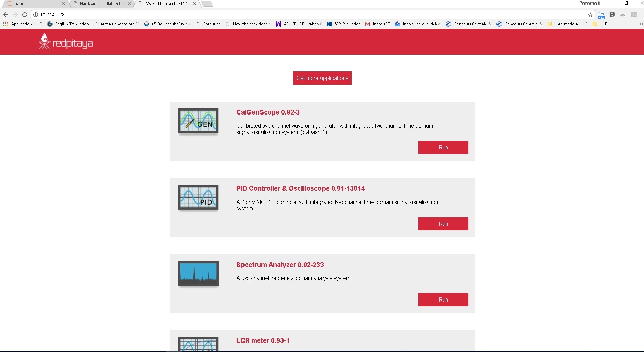The image size is (644, 352).
Task: Click the Spectrum Analyzer thumbnail icon
Action: [198, 273]
